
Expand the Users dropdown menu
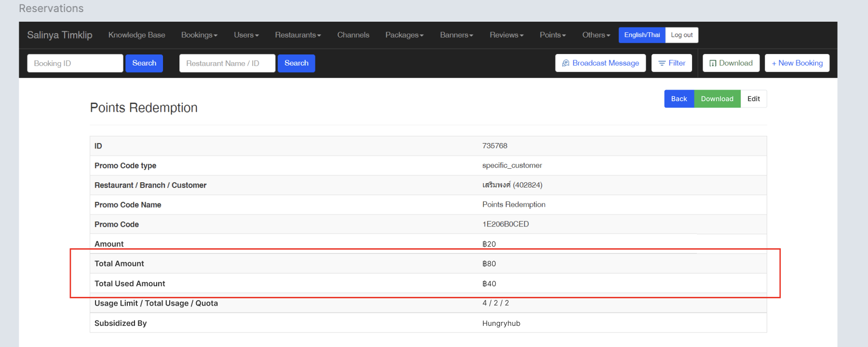246,35
